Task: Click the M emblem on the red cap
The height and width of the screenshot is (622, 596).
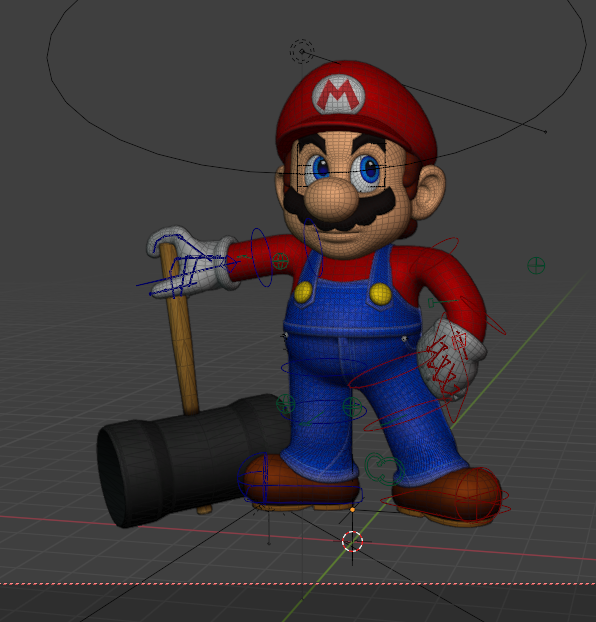Action: pyautogui.click(x=338, y=94)
